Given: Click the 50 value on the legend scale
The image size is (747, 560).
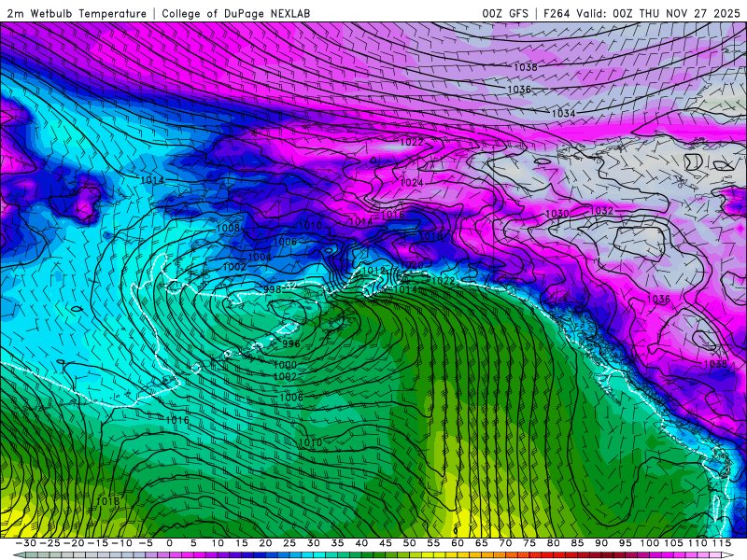Looking at the screenshot, I should click(x=409, y=543).
